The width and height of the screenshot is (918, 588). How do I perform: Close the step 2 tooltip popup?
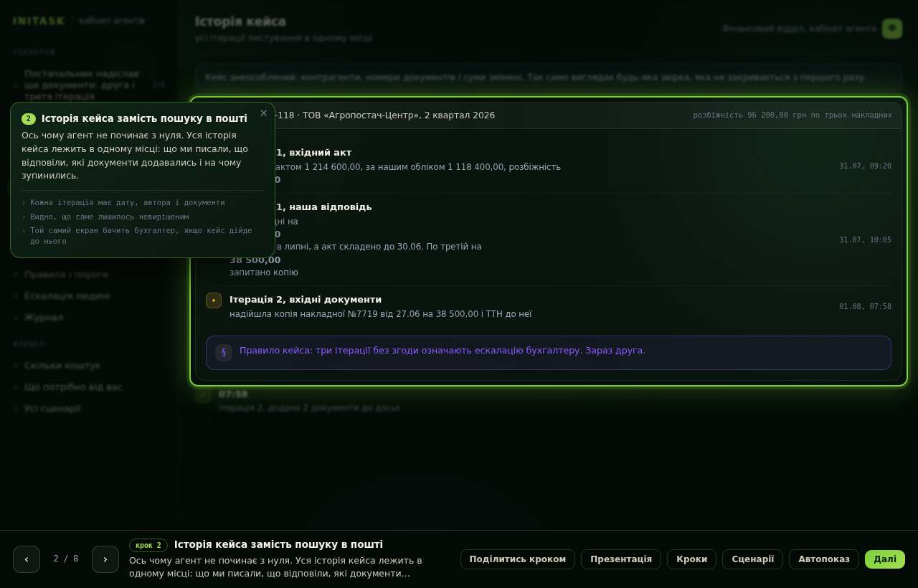pos(263,113)
